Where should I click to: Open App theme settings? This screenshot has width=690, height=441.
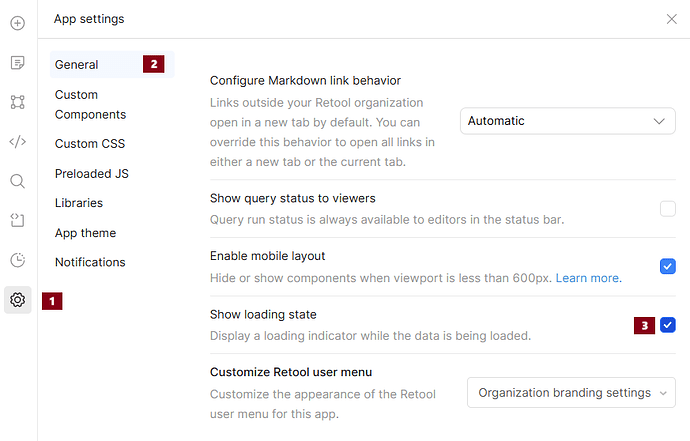point(85,233)
